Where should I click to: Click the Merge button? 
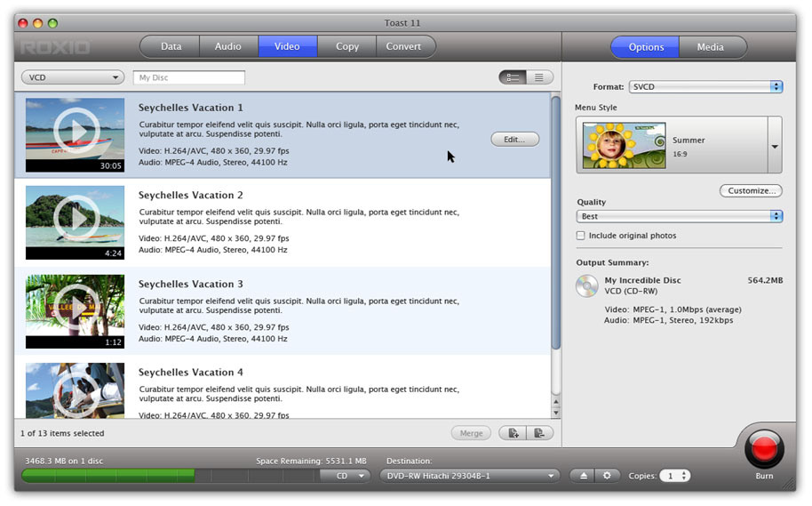[471, 433]
